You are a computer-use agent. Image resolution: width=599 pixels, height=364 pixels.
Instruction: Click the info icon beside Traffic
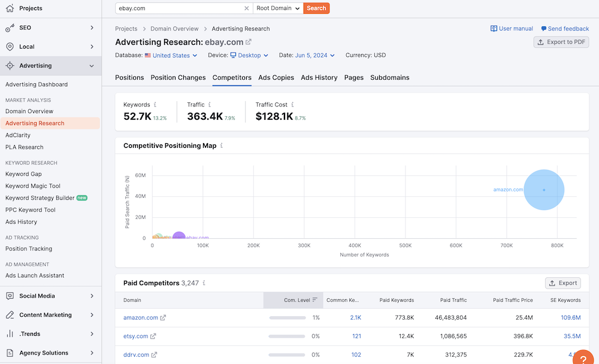209,104
